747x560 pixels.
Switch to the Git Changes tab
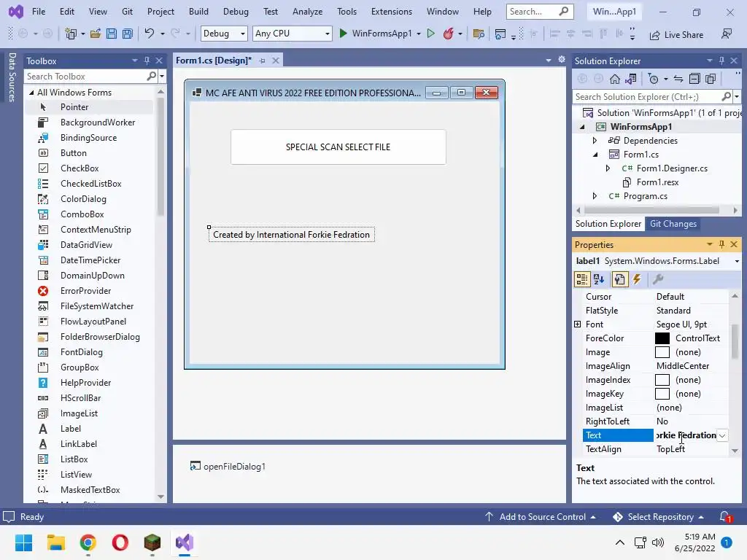pyautogui.click(x=673, y=224)
